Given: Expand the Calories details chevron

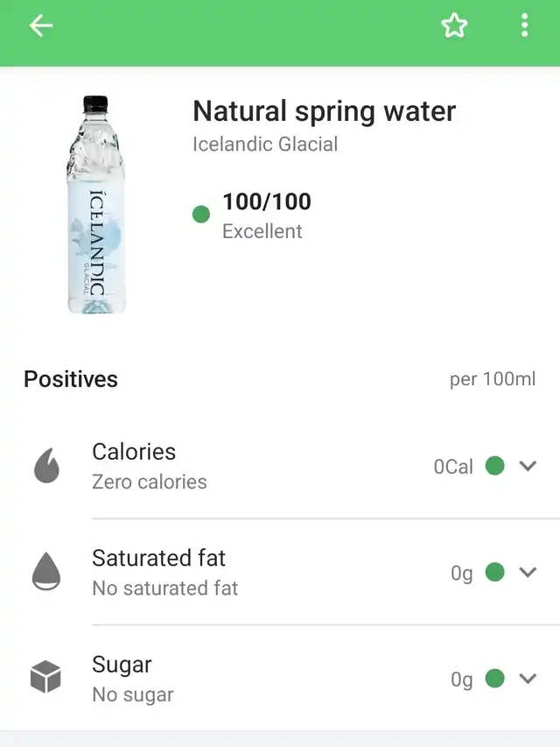Looking at the screenshot, I should click(528, 465).
